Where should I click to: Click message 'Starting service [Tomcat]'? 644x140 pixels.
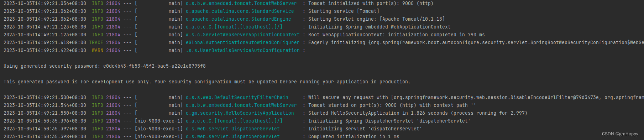pos(344,11)
